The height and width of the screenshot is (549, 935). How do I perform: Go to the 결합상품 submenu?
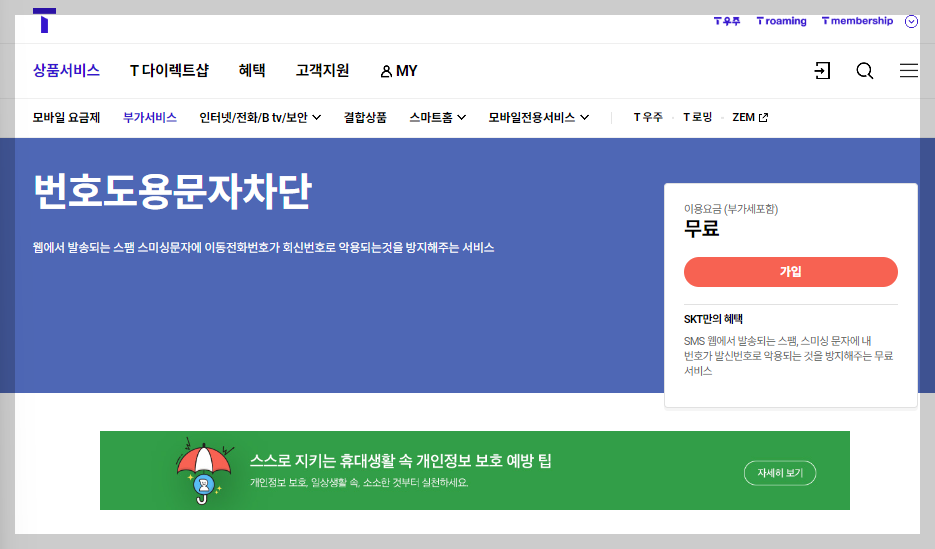point(365,117)
